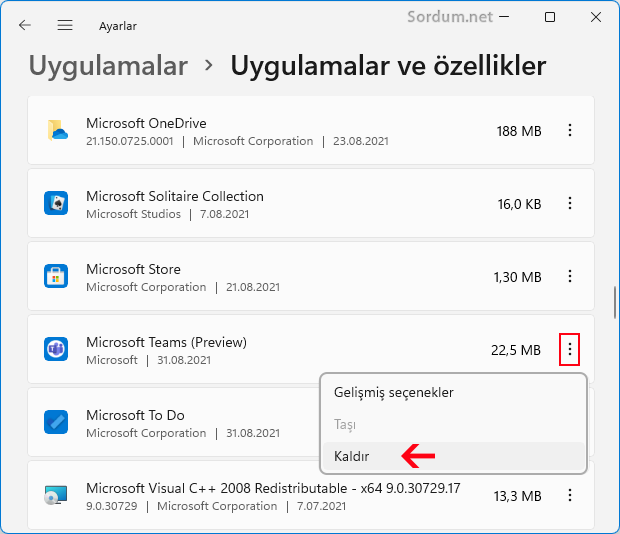Image resolution: width=620 pixels, height=534 pixels.
Task: Click the Ayarlar window title
Action: tap(118, 26)
